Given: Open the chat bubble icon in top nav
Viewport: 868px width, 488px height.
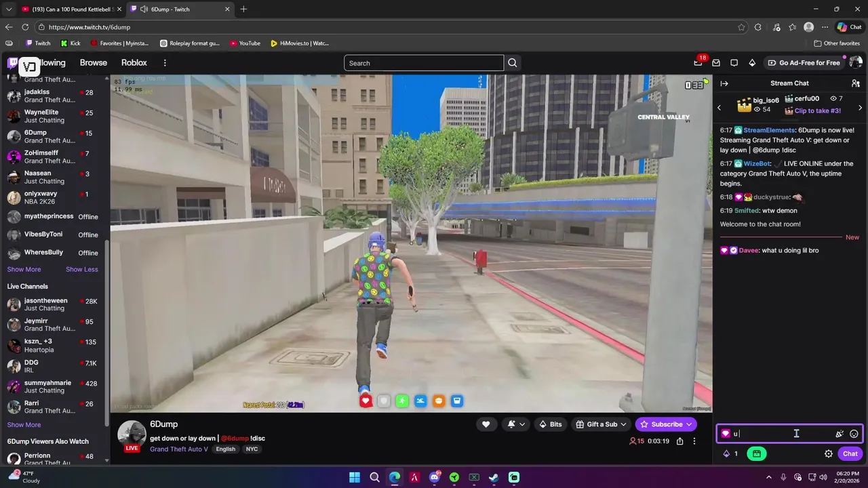Looking at the screenshot, I should (x=734, y=62).
